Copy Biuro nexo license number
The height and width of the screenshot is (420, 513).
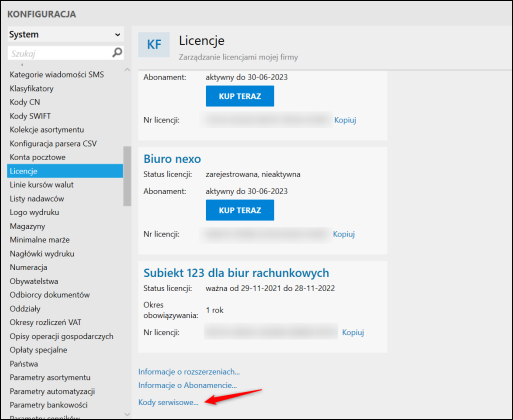344,234
